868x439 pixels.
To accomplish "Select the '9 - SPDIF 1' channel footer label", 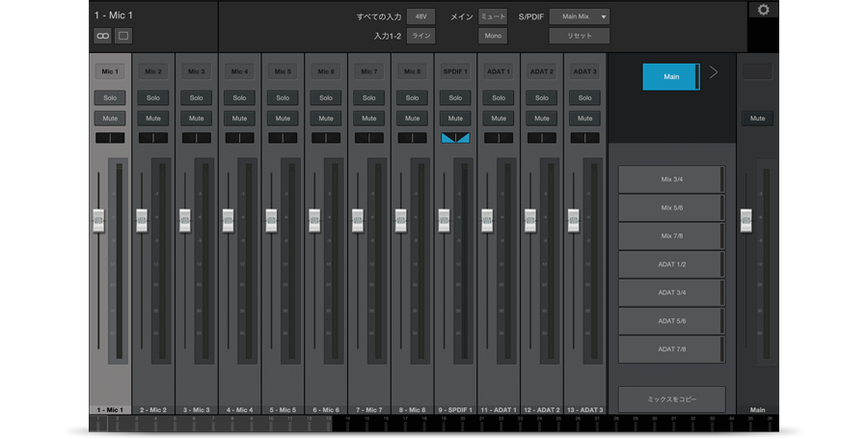I will coord(455,410).
